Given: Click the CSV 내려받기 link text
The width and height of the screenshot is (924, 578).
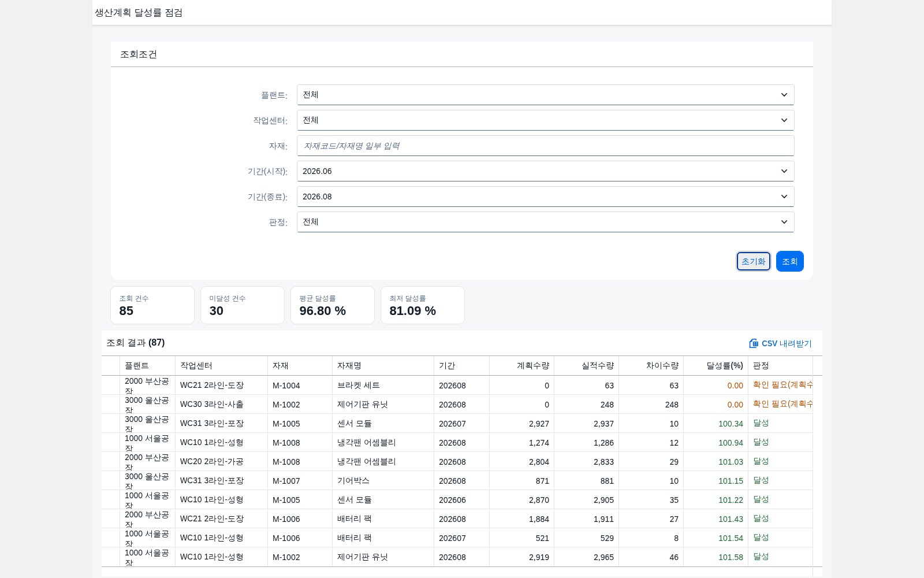Looking at the screenshot, I should tap(787, 343).
